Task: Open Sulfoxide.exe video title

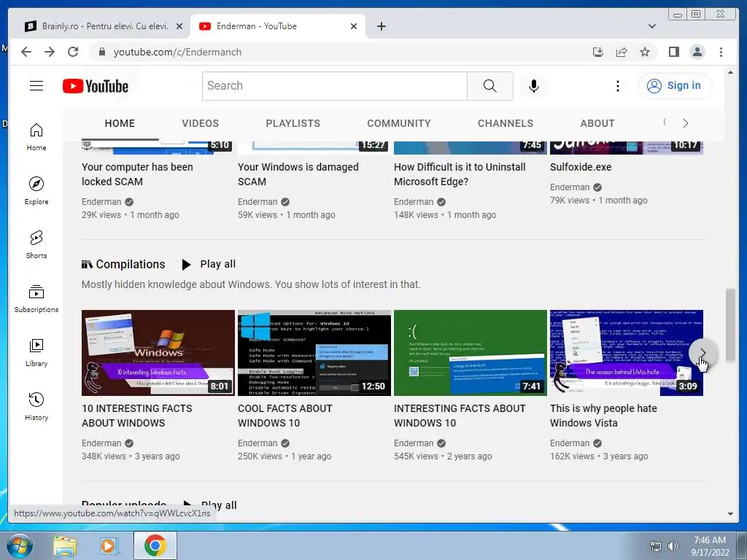Action: (581, 167)
